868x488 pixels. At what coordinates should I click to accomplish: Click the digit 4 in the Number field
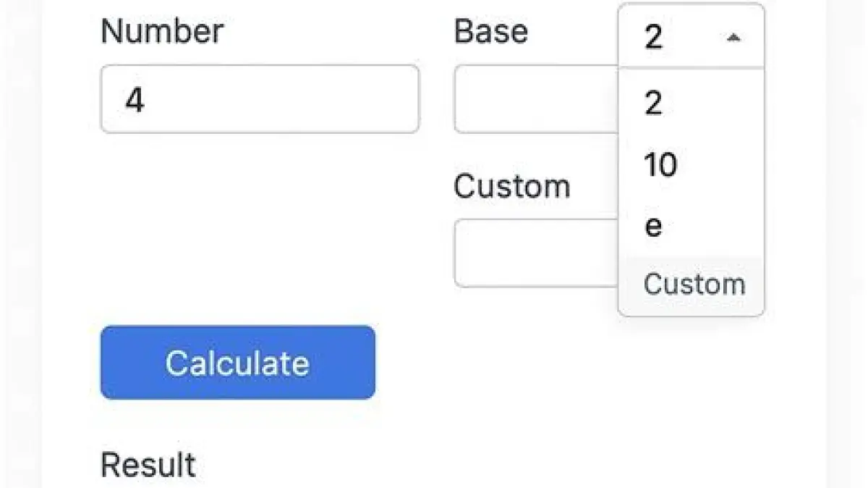[x=135, y=100]
